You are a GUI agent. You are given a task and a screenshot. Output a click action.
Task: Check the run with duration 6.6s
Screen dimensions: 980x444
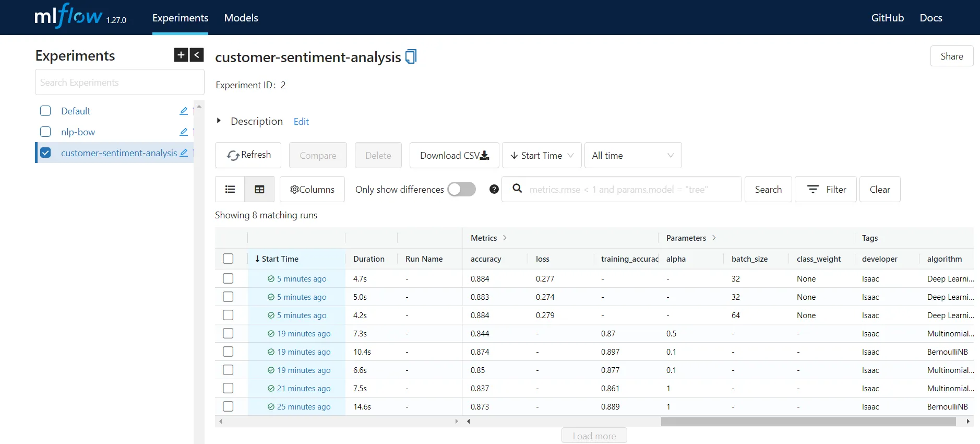point(228,370)
